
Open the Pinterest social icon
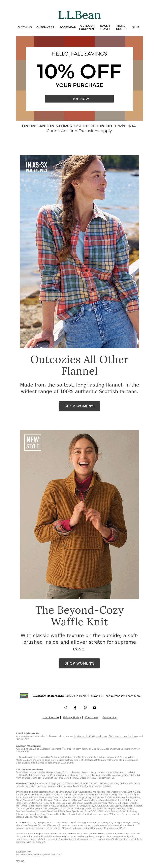tap(85, 708)
